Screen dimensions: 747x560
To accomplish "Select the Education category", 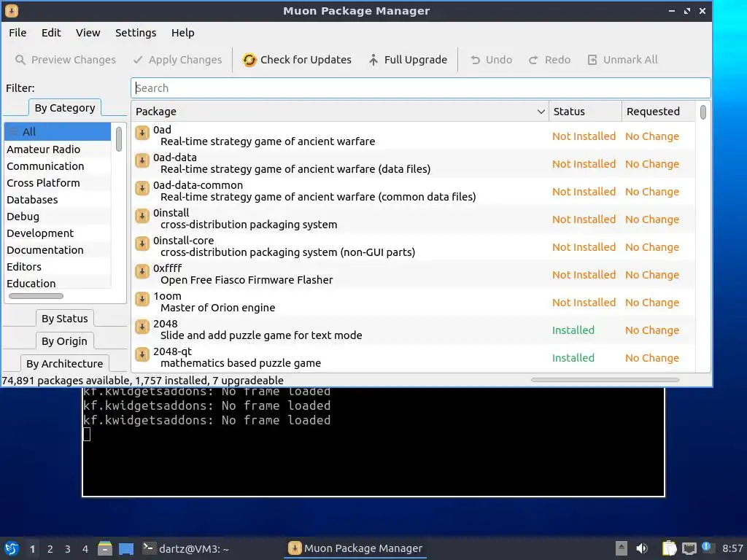I will click(x=58, y=284).
